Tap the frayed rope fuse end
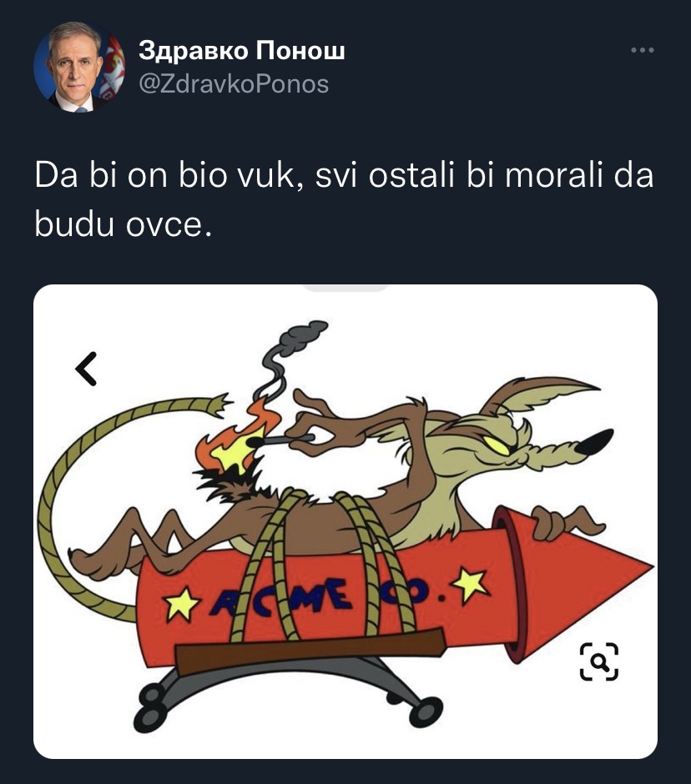 coord(219,404)
